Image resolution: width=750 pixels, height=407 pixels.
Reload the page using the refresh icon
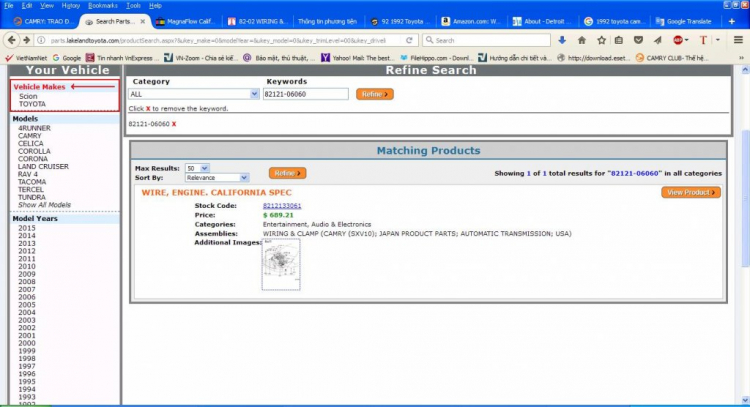coord(409,40)
